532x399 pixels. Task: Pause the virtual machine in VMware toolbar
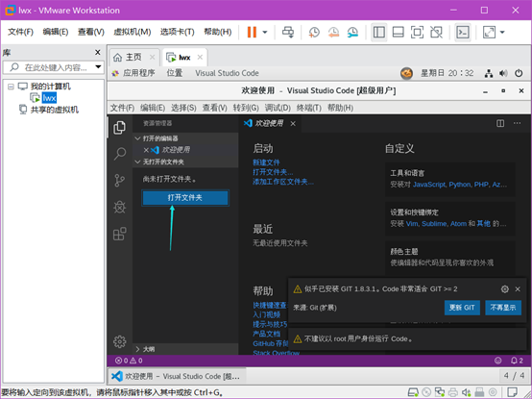coord(252,33)
